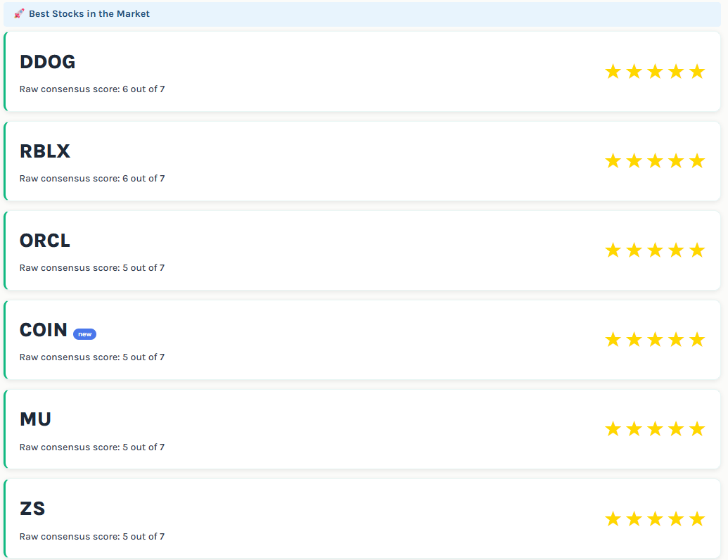Screen dimensions: 728x560
Task: Click the second star on ORCL row
Action: (x=634, y=250)
